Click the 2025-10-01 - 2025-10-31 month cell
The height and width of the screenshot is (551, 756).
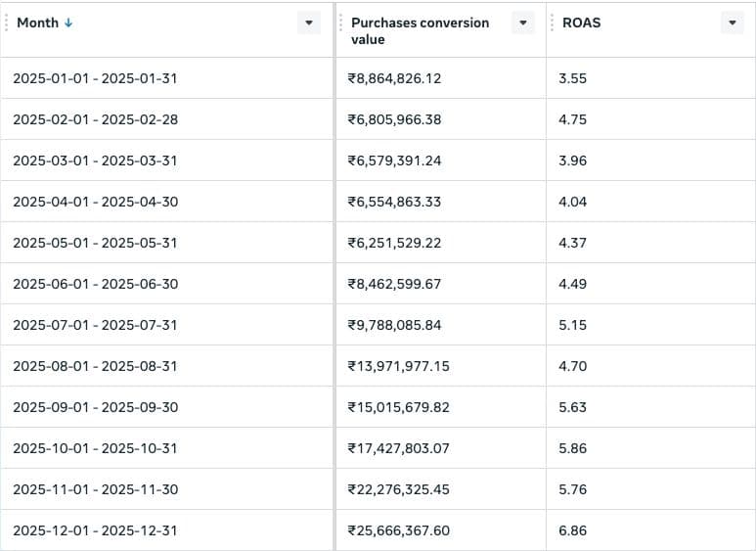click(x=95, y=448)
